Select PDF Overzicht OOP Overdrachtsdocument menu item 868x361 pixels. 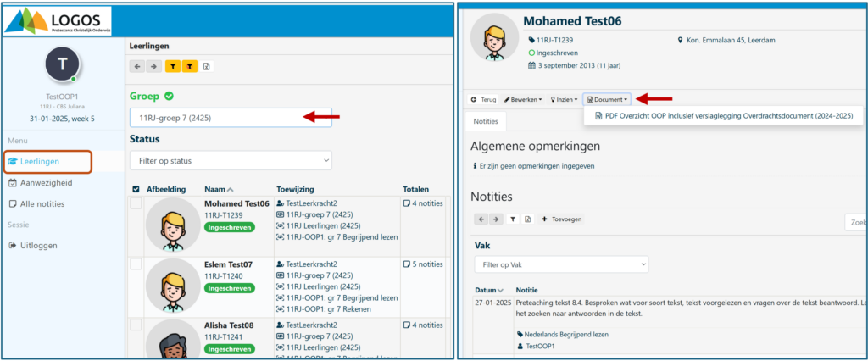[x=724, y=116]
